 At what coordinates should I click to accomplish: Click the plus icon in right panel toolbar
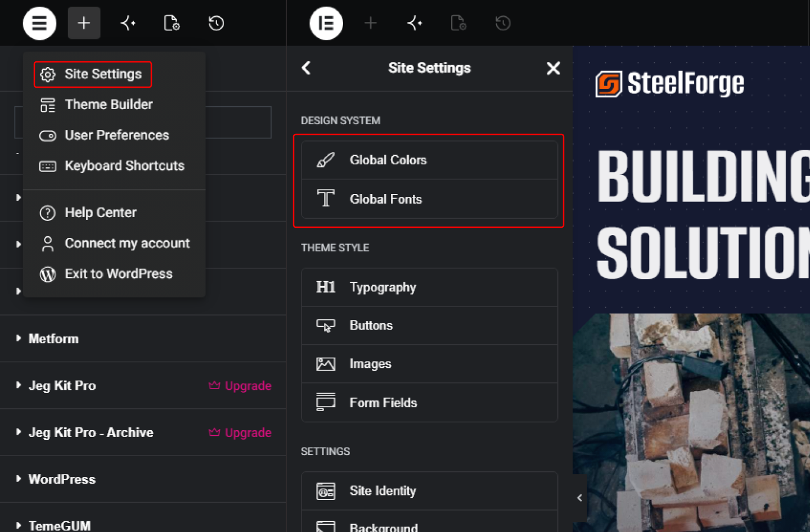[x=370, y=23]
